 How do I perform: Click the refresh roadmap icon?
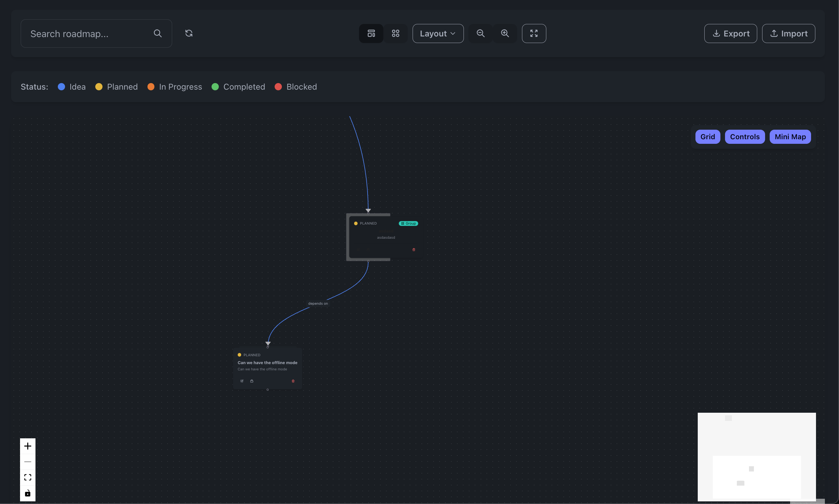tap(189, 33)
